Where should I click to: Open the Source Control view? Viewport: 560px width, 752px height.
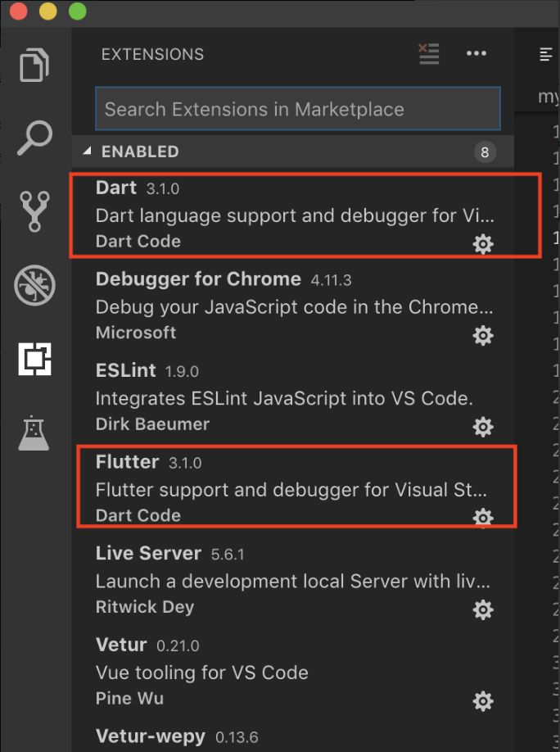point(34,211)
